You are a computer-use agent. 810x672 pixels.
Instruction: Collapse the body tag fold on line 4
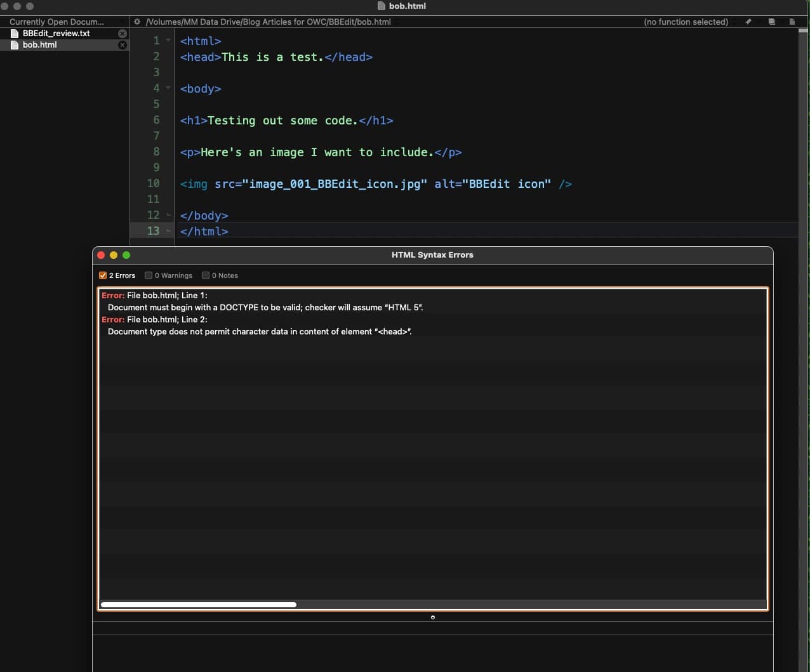click(168, 88)
